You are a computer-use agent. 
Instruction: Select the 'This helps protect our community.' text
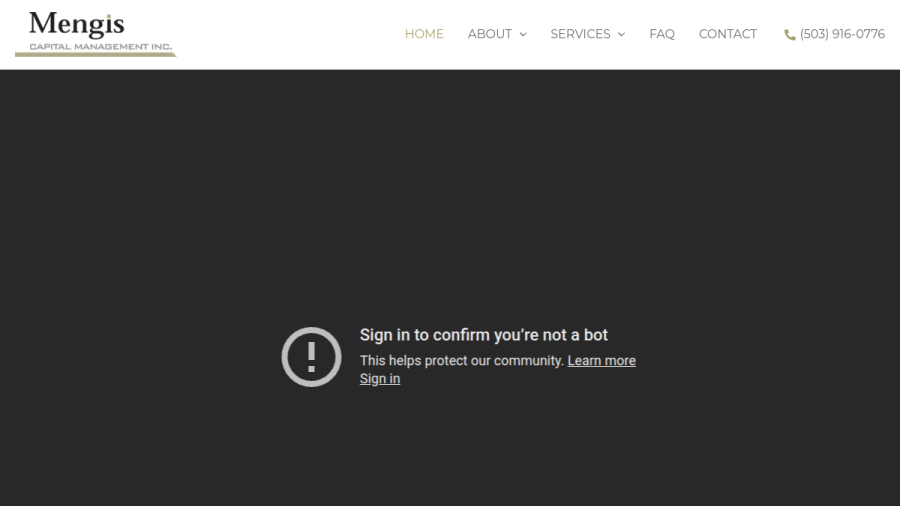click(x=461, y=361)
